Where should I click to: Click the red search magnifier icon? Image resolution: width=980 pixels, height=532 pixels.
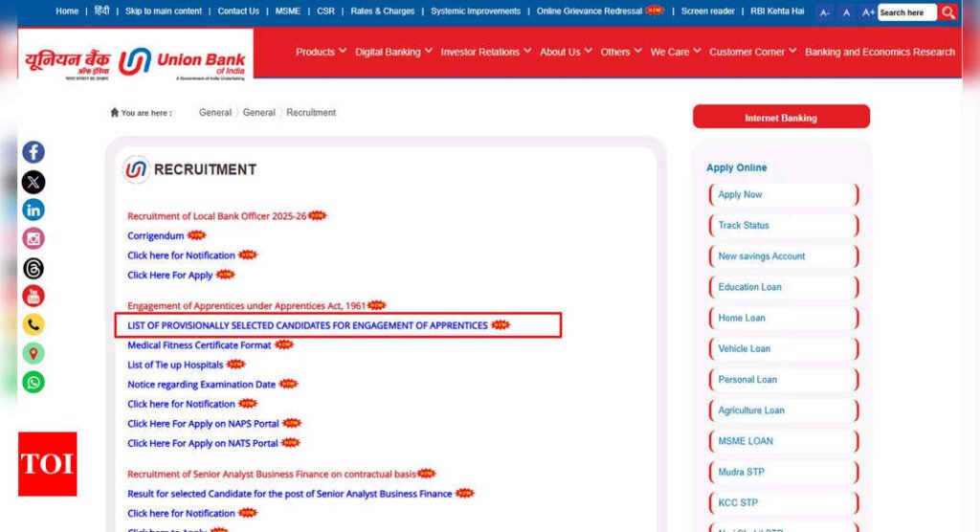948,11
